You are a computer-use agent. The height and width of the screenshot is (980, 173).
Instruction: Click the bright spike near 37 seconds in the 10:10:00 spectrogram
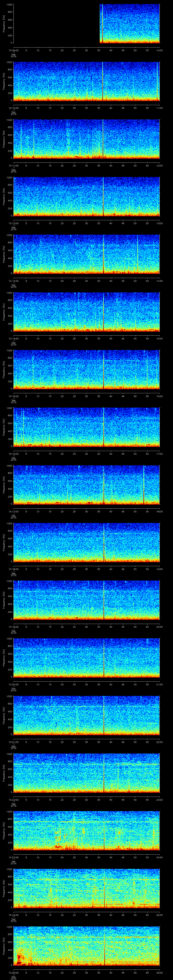[x=103, y=81]
